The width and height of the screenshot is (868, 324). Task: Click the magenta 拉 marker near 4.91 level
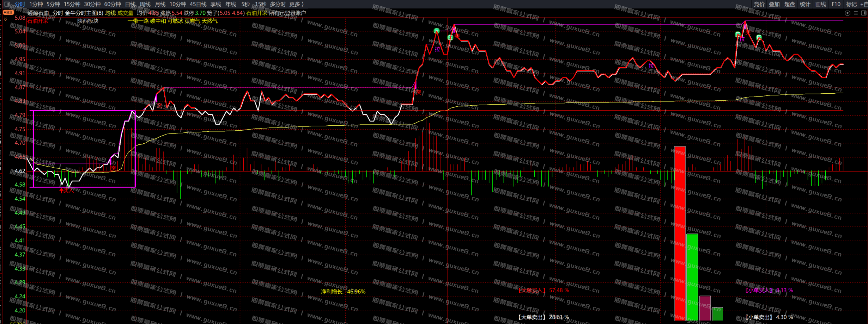click(x=651, y=66)
